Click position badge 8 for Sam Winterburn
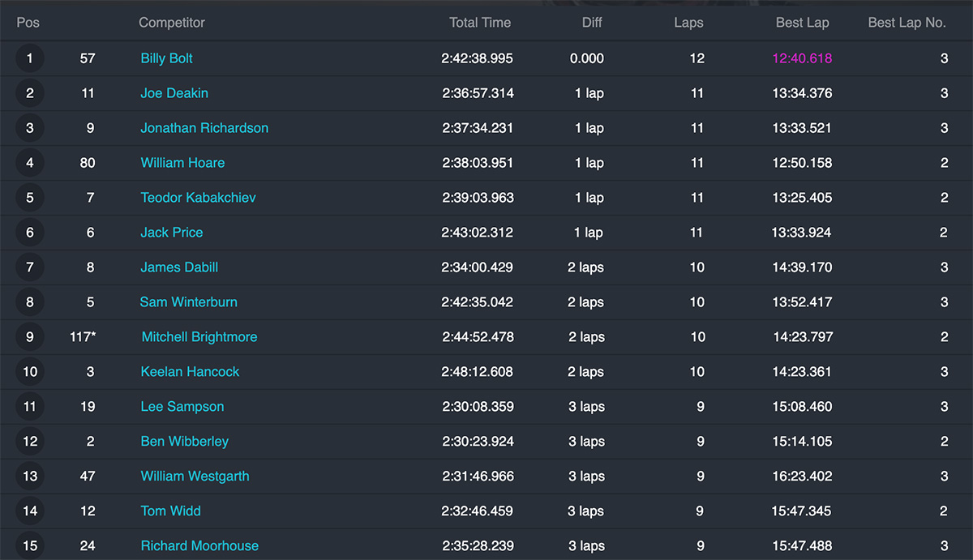This screenshot has width=973, height=560. click(30, 302)
